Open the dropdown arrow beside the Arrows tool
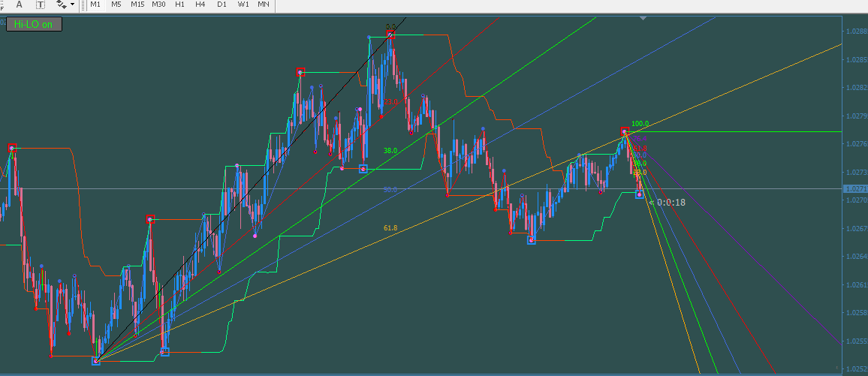 (x=73, y=5)
